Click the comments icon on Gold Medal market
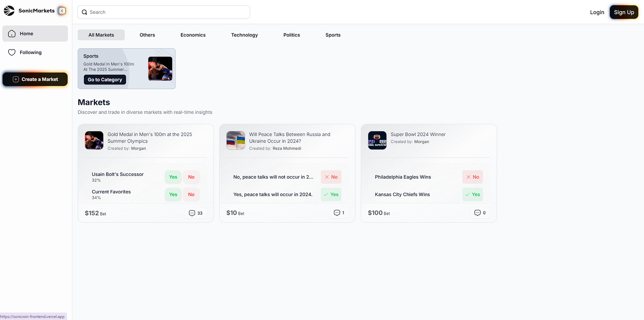Image resolution: width=644 pixels, height=320 pixels. [192, 213]
